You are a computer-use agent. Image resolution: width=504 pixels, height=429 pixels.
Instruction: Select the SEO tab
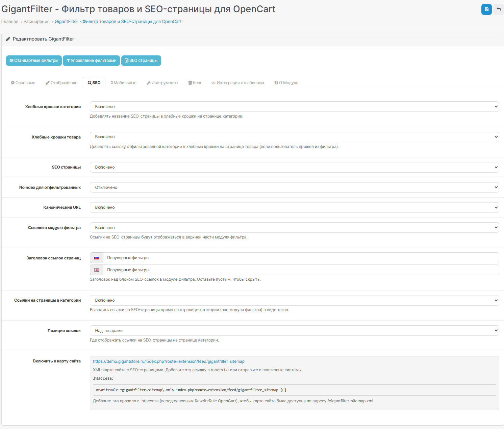(94, 83)
